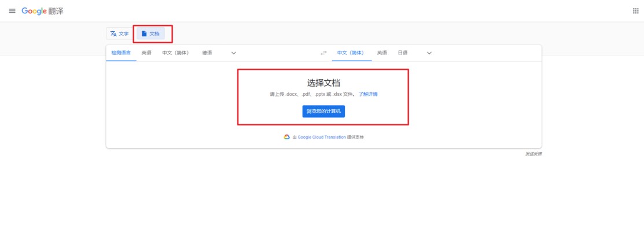Viewport: 644px width, 231px height.
Task: Swap source and target languages
Action: pyautogui.click(x=323, y=53)
